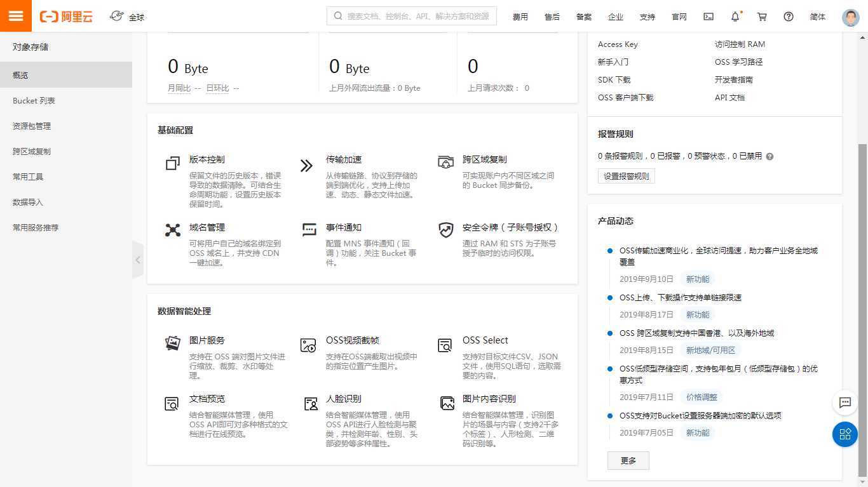868x487 pixels.
Task: Click the security token shield icon
Action: pos(446,230)
